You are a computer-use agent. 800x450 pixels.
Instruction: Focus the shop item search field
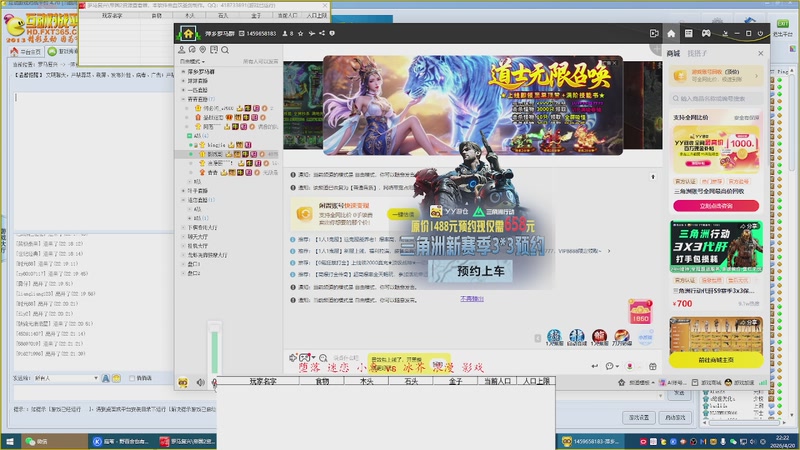716,98
